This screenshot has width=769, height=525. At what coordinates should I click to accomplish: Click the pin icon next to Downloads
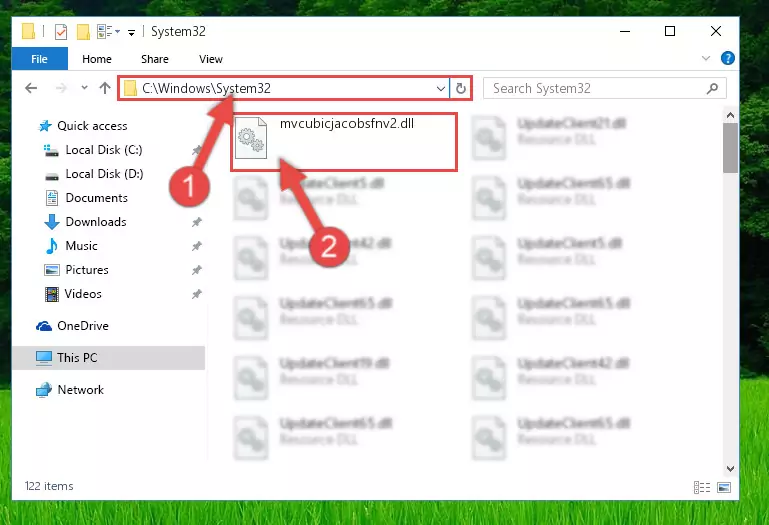197,222
